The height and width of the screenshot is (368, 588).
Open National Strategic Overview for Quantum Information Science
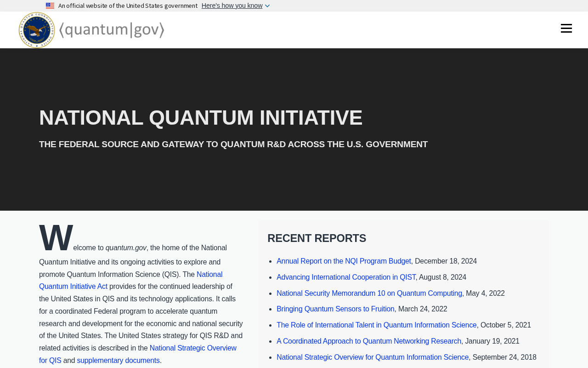pos(373,357)
